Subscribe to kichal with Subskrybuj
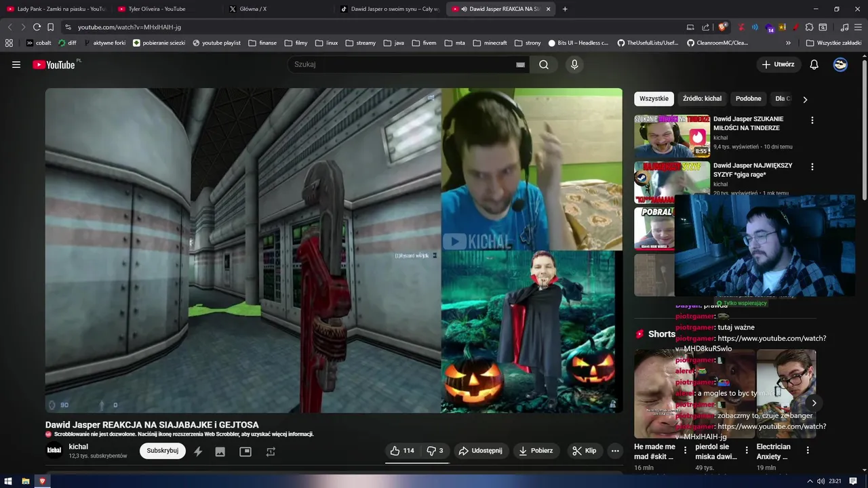 coord(163,451)
